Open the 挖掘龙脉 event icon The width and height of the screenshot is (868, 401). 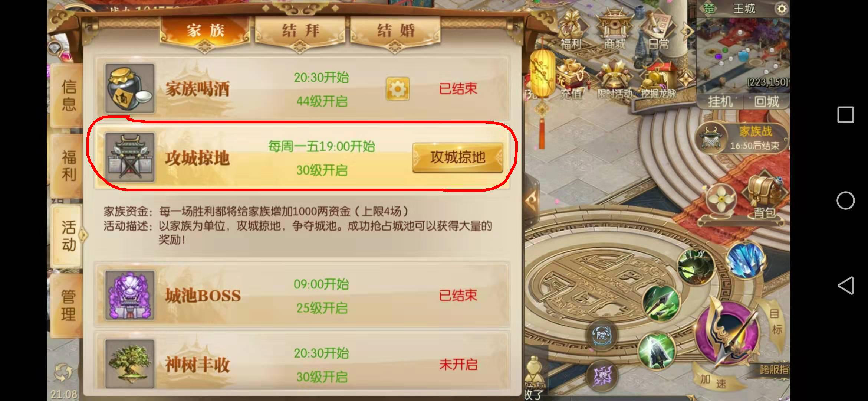tap(659, 82)
